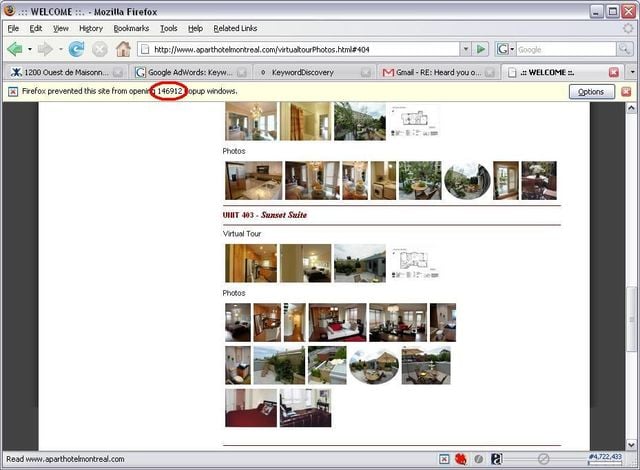Click the search magnifier icon
Viewport: 640px width, 470px height.
(623, 49)
